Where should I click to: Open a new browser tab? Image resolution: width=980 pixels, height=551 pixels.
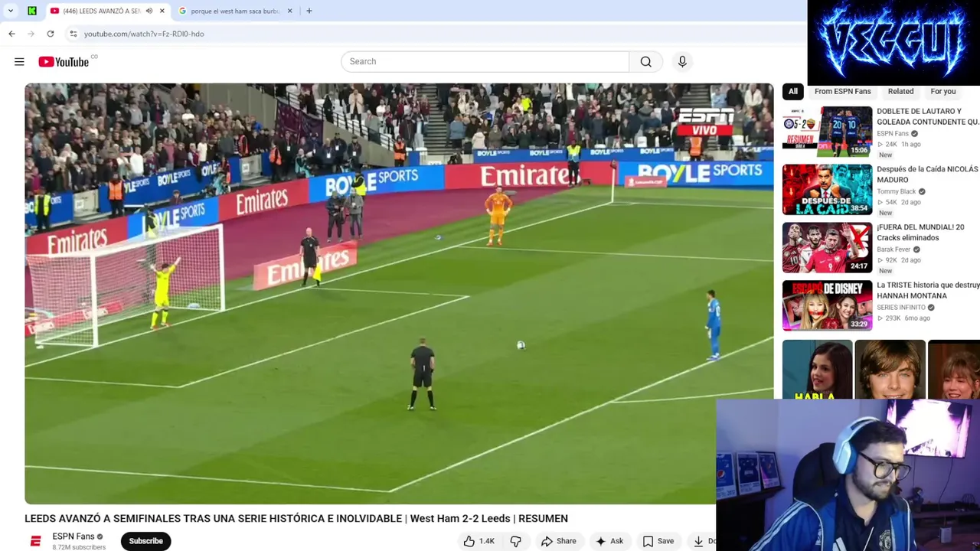(x=309, y=11)
